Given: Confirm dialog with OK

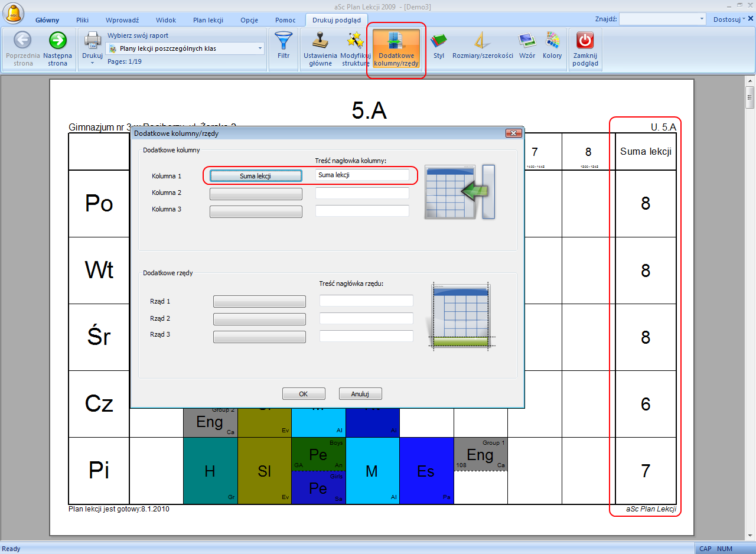Looking at the screenshot, I should click(x=304, y=394).
